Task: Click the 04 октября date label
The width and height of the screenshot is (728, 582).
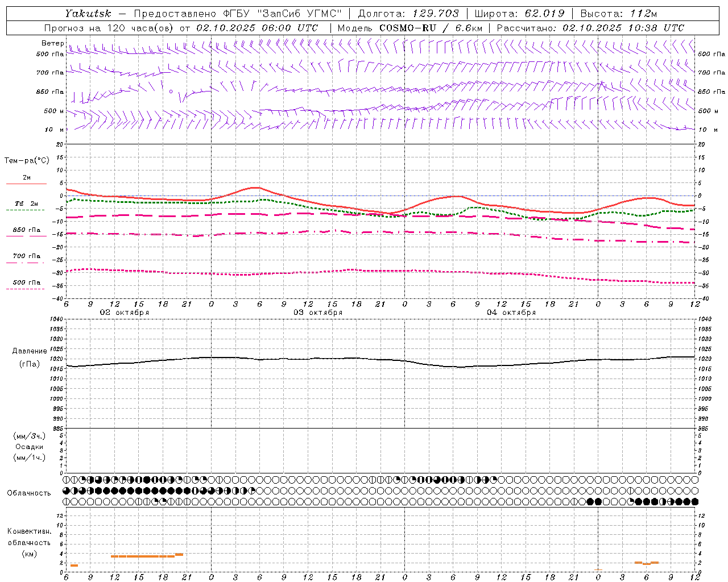Action: click(x=511, y=313)
